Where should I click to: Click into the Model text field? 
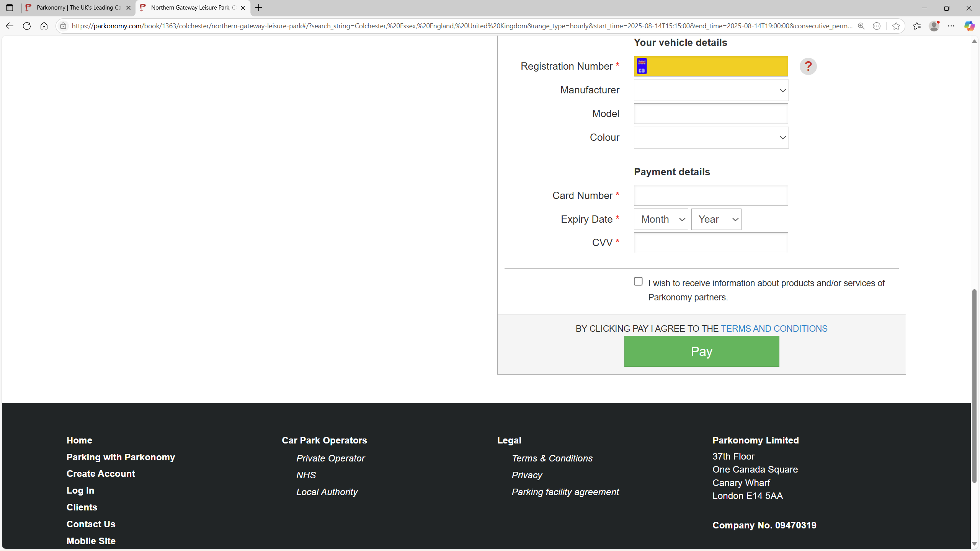coord(711,114)
